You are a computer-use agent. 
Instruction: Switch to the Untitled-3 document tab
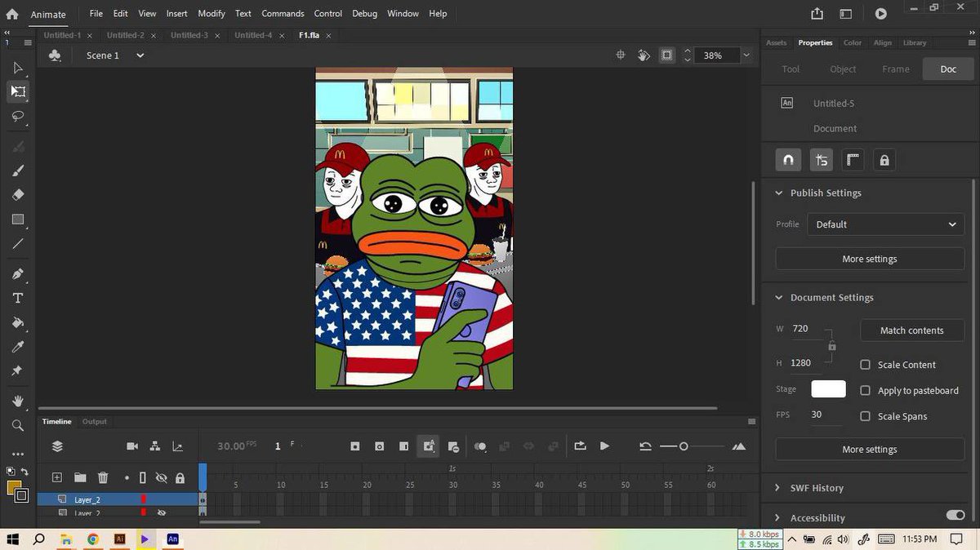(189, 35)
